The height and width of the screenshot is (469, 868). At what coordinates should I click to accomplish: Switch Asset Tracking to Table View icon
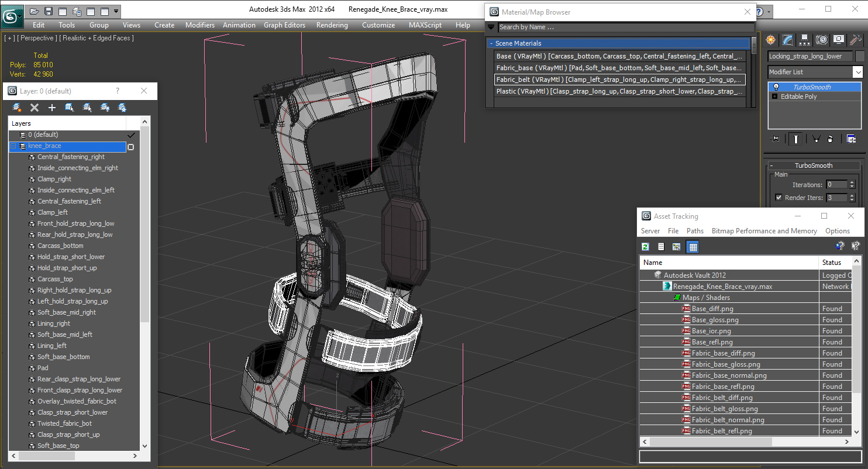point(693,247)
